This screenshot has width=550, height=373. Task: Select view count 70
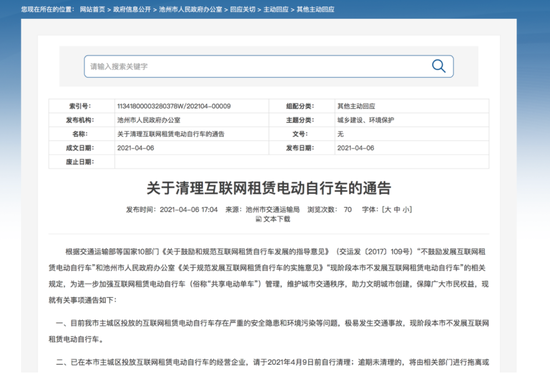[348, 209]
